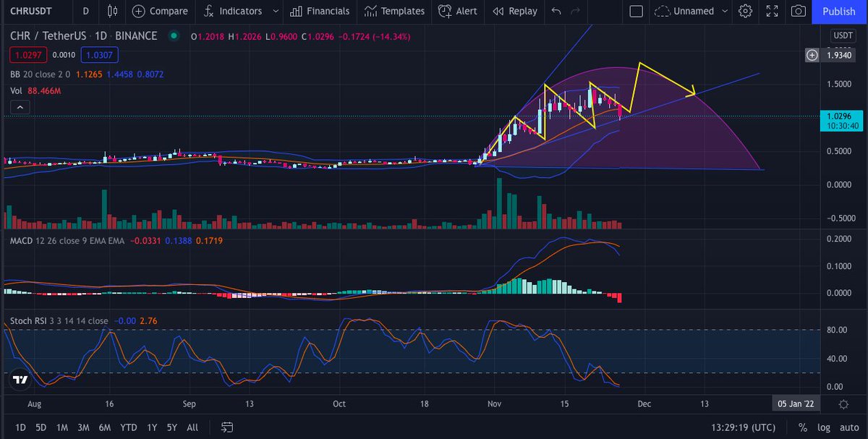
Task: Open Financials bar chart menu
Action: 320,11
